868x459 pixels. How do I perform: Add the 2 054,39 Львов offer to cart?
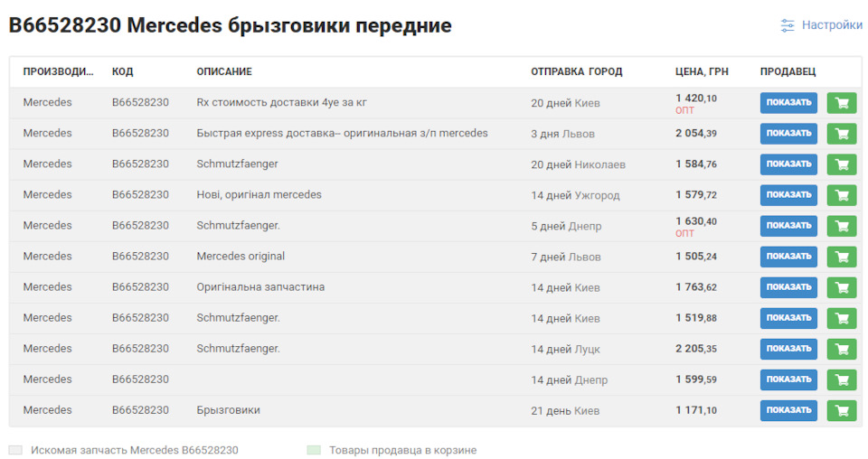tap(842, 134)
